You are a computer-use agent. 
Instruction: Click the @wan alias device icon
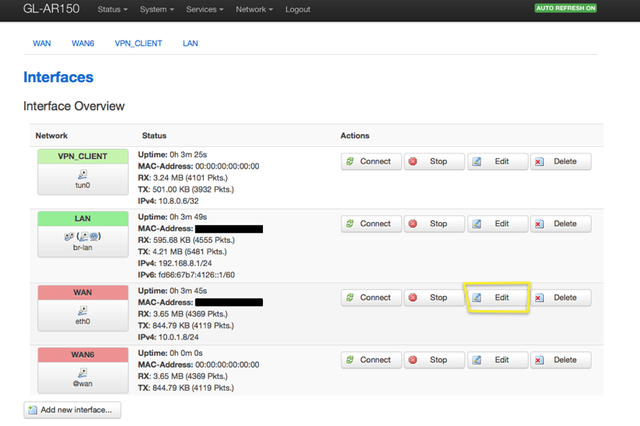click(x=82, y=373)
